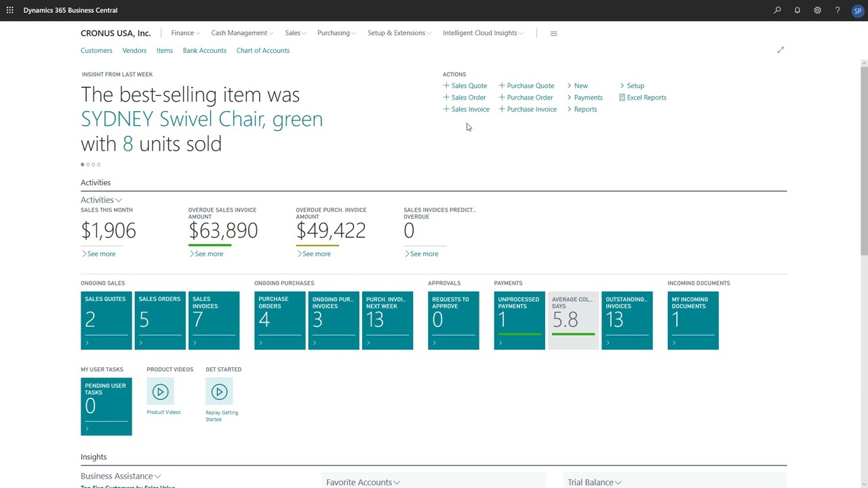Image resolution: width=868 pixels, height=488 pixels.
Task: Open the settings gear icon
Action: 817,10
